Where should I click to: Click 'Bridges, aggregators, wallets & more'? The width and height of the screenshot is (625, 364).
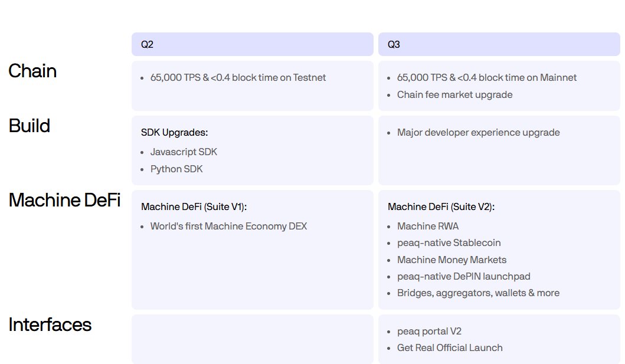tap(478, 293)
